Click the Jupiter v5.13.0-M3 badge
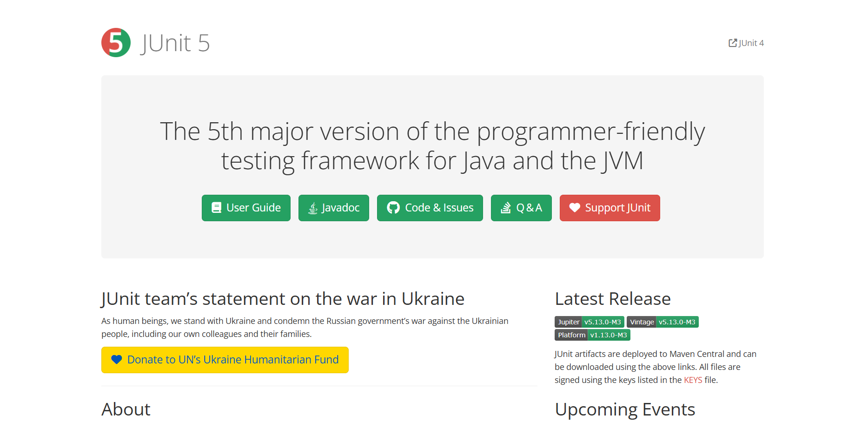Viewport: 868px width, 422px height. tap(590, 322)
